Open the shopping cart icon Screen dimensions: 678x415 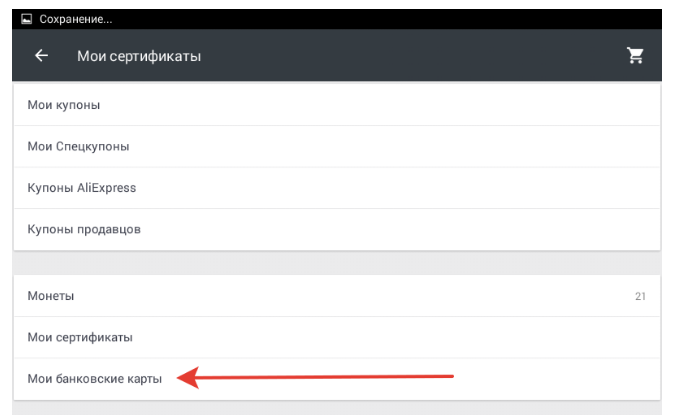pos(635,56)
